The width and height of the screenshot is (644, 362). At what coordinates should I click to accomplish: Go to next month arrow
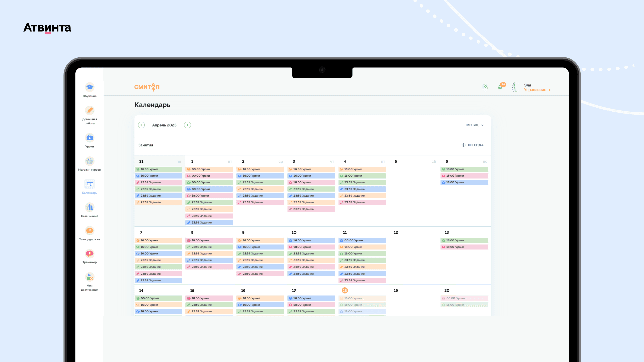tap(187, 125)
